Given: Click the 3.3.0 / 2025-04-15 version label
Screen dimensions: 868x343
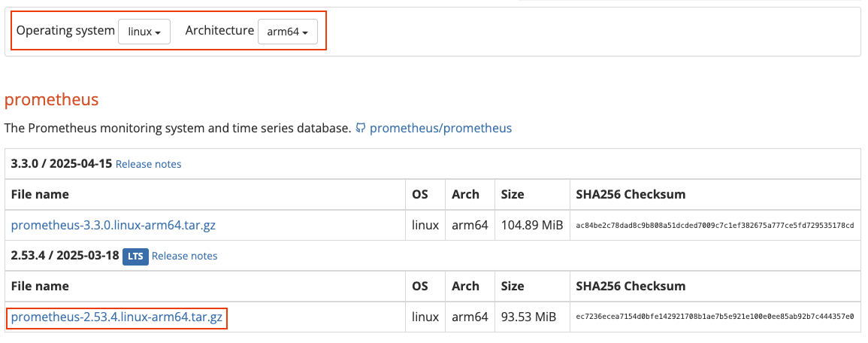Looking at the screenshot, I should coord(61,164).
